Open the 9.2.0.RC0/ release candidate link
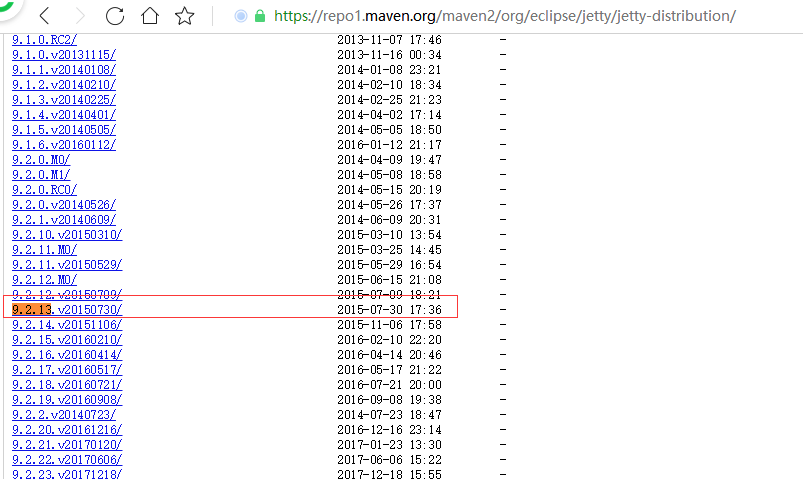 (45, 190)
